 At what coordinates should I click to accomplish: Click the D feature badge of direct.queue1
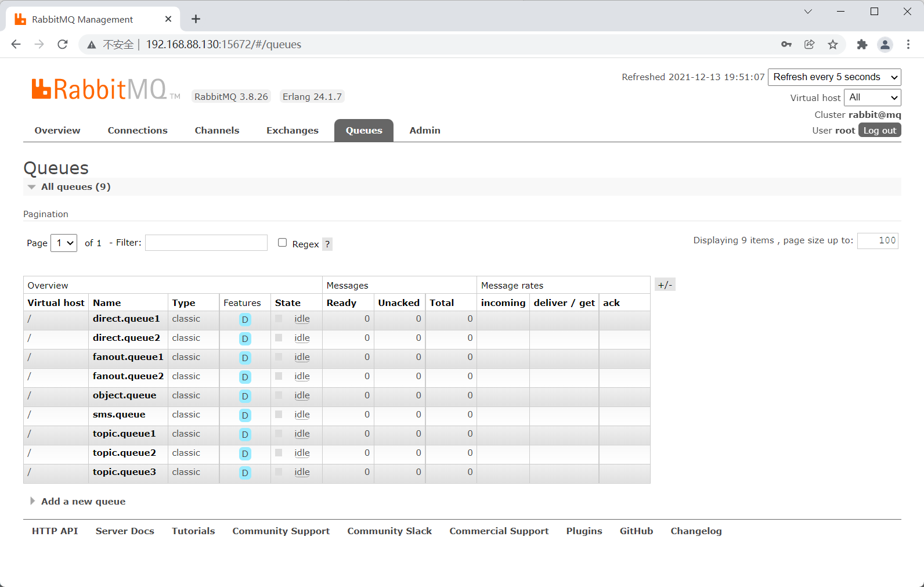point(245,319)
